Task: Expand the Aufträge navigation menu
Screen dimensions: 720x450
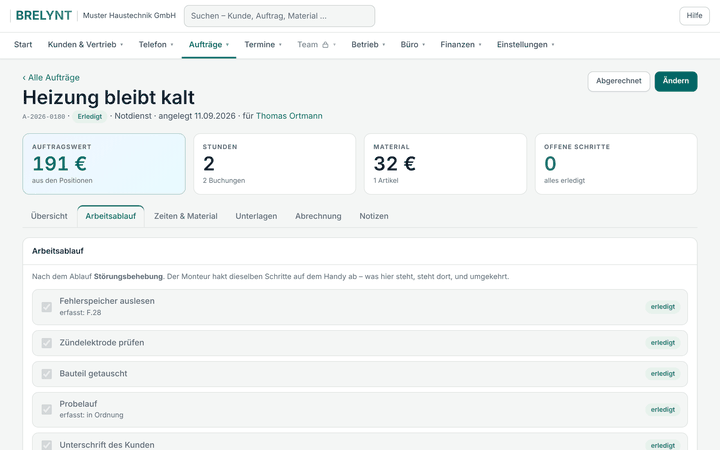Action: 209,45
